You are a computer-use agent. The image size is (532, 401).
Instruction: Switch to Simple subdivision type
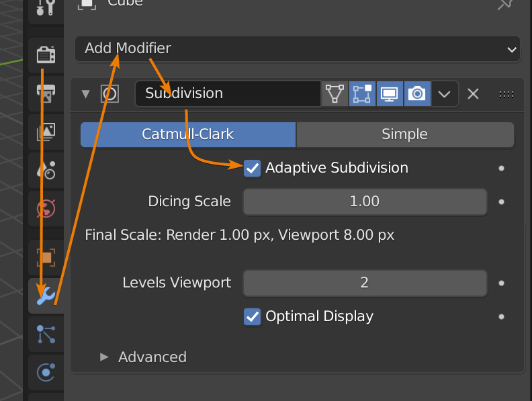(x=404, y=134)
